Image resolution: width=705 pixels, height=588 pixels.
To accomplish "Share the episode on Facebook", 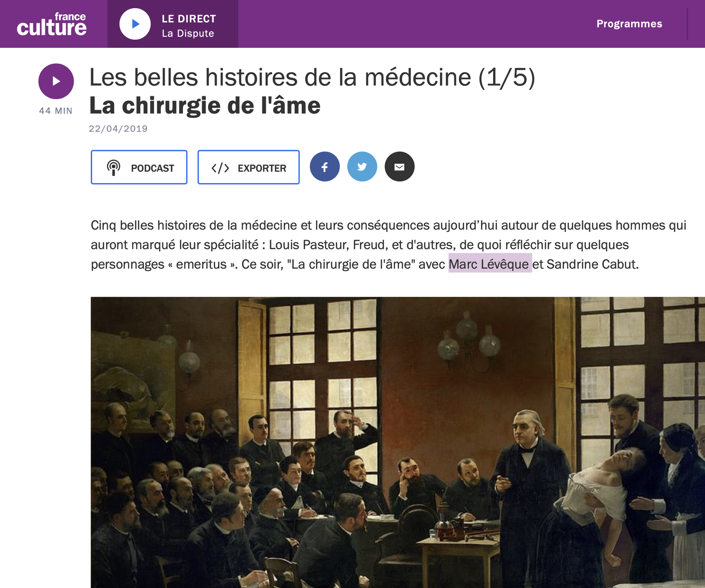I will (x=325, y=167).
